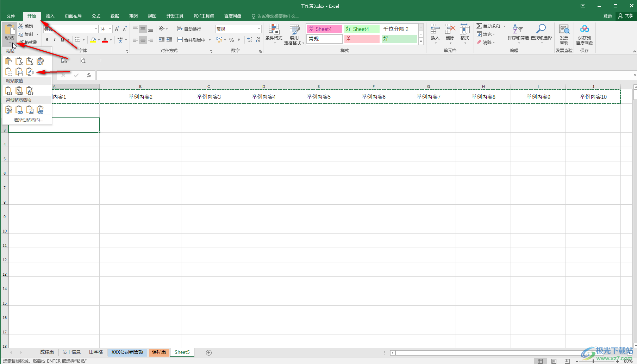Image resolution: width=637 pixels, height=364 pixels.
Task: Open the font size dropdown
Action: click(x=110, y=29)
